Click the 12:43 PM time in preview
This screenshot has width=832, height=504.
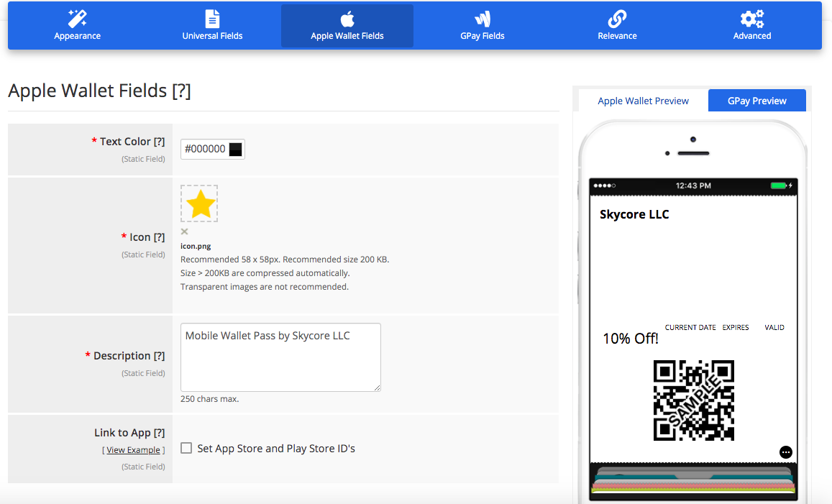[x=693, y=185]
